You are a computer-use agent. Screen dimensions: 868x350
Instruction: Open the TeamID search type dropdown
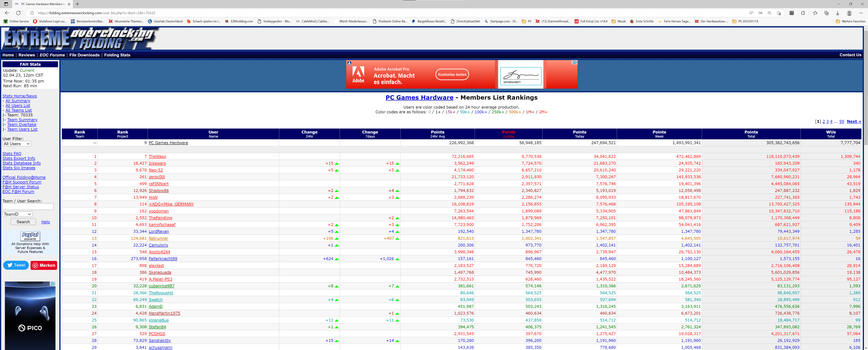coord(17,214)
